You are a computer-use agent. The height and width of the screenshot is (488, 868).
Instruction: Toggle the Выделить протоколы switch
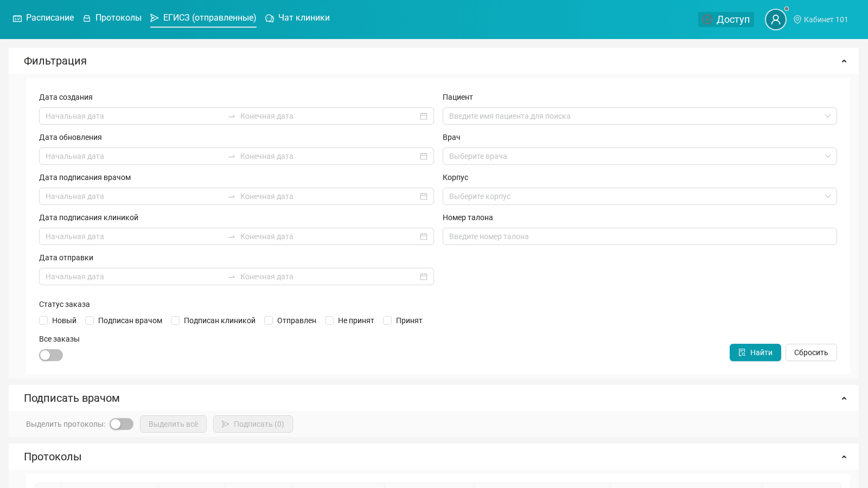pyautogui.click(x=122, y=424)
